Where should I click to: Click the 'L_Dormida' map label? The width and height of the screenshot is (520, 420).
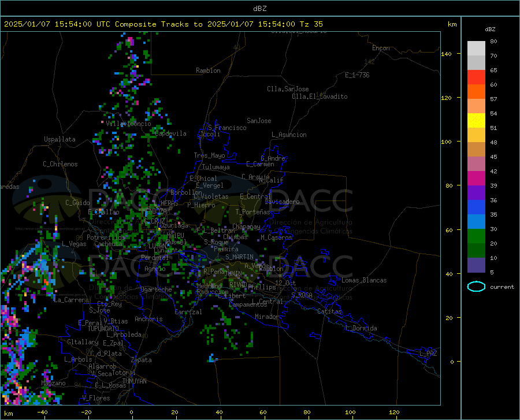point(361,328)
